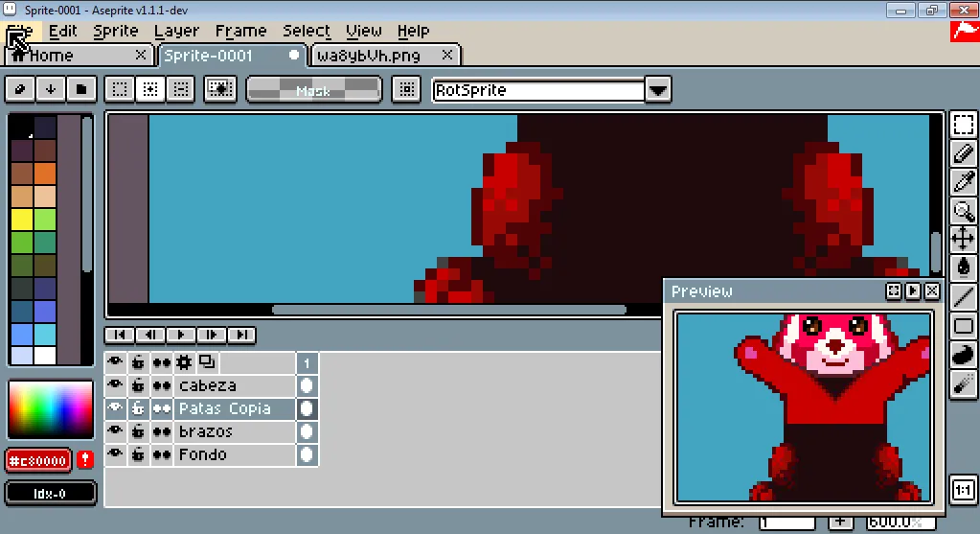
Task: Open the Edit menu
Action: point(62,31)
